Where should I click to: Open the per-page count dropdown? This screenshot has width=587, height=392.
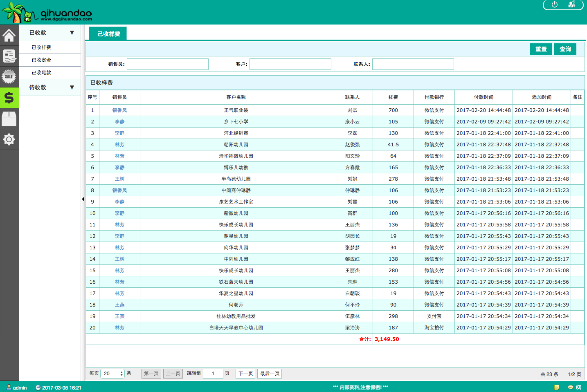[112, 374]
